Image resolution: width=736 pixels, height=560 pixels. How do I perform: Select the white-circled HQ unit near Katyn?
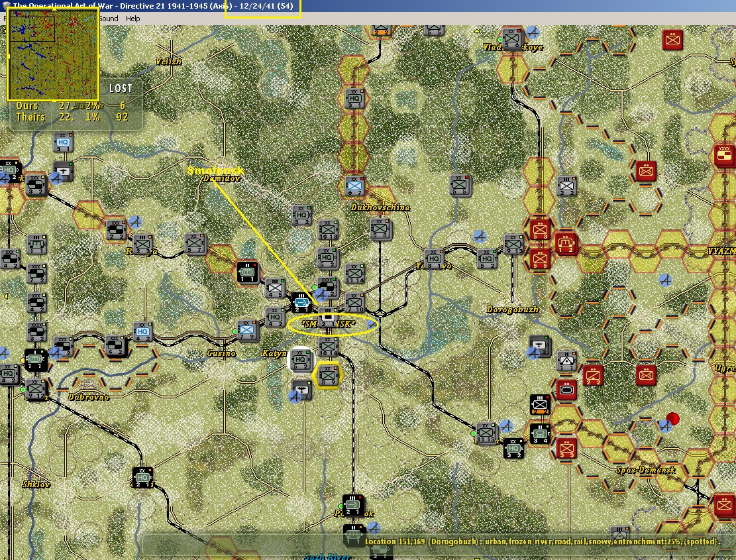[x=300, y=361]
